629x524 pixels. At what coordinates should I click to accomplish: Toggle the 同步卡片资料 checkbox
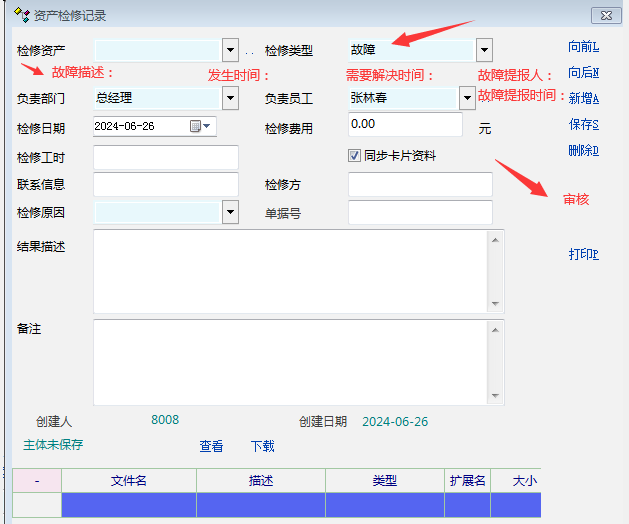354,156
